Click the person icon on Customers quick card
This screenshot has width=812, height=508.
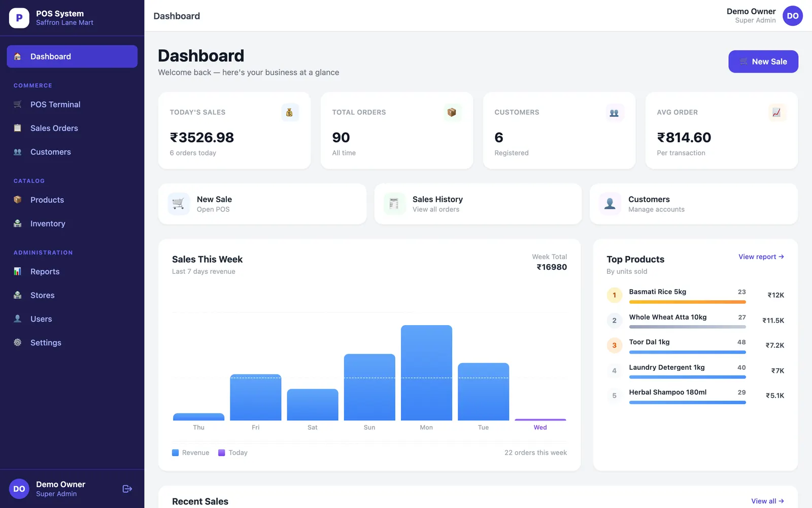click(610, 204)
